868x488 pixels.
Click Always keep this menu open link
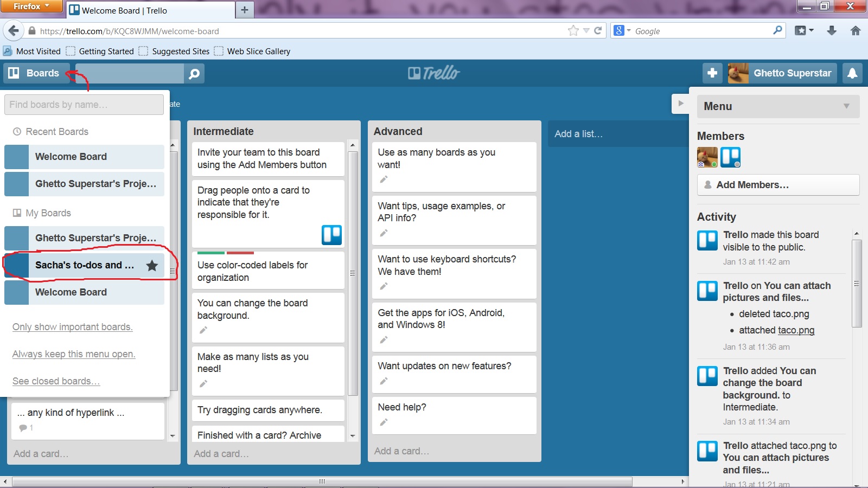click(74, 354)
